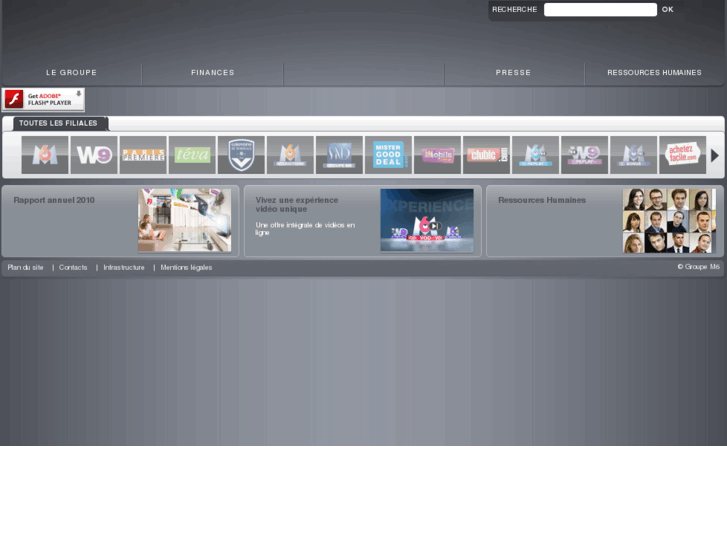The image size is (727, 545).
Task: Open the W9 channel logo
Action: [x=94, y=155]
